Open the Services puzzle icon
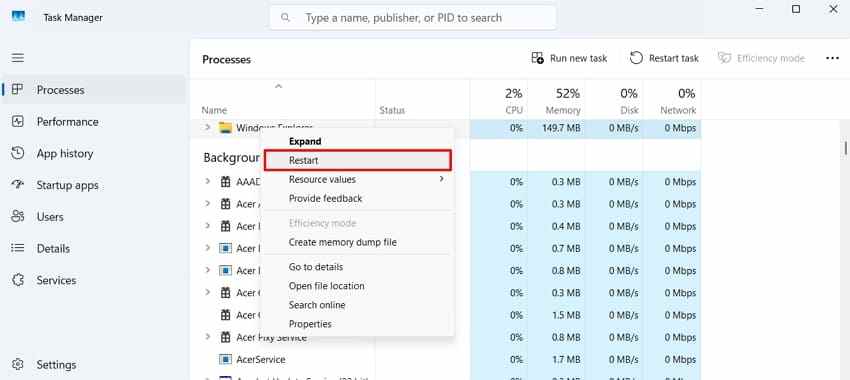The height and width of the screenshot is (380, 850). pyautogui.click(x=18, y=280)
